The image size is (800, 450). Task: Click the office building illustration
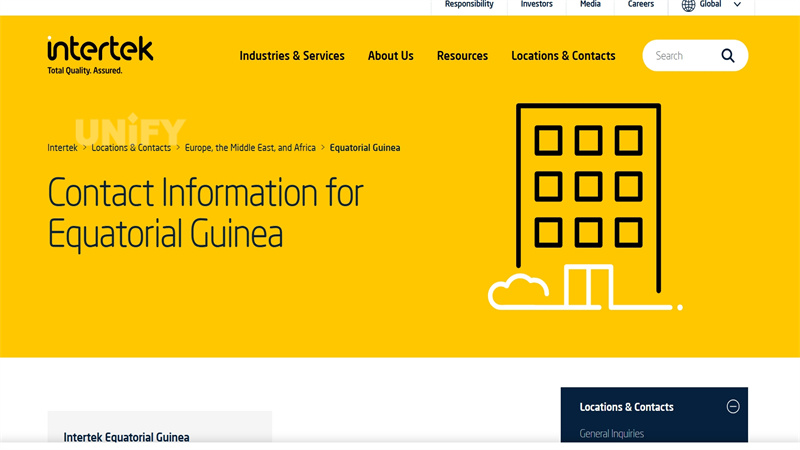point(585,207)
